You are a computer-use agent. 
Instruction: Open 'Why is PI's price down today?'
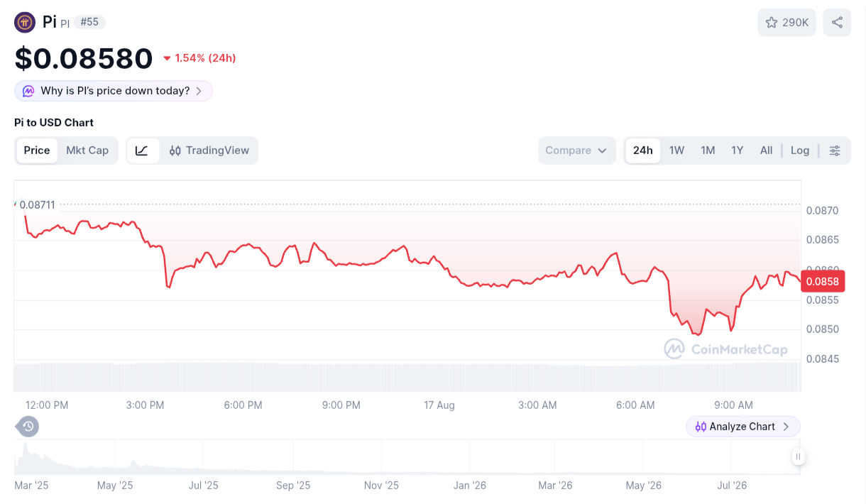click(x=114, y=91)
